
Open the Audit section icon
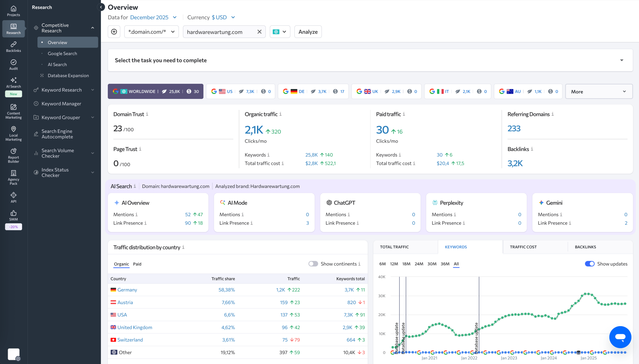point(13,65)
